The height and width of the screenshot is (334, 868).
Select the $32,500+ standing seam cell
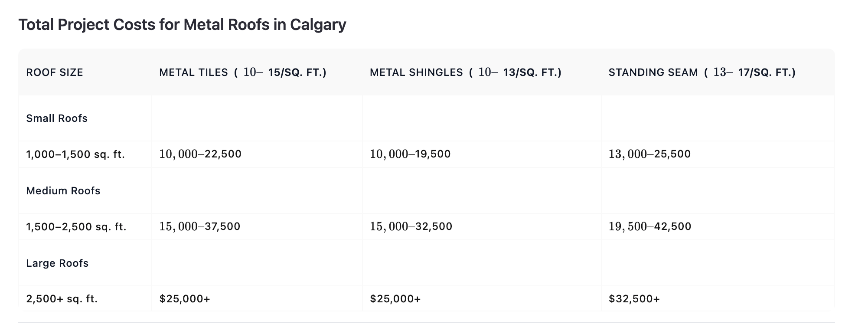click(634, 299)
